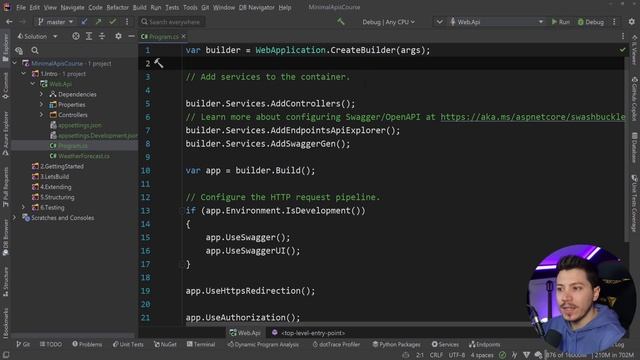This screenshot has height=360, width=640.
Task: Click the inspection checkmark in editor corner
Action: (x=622, y=50)
